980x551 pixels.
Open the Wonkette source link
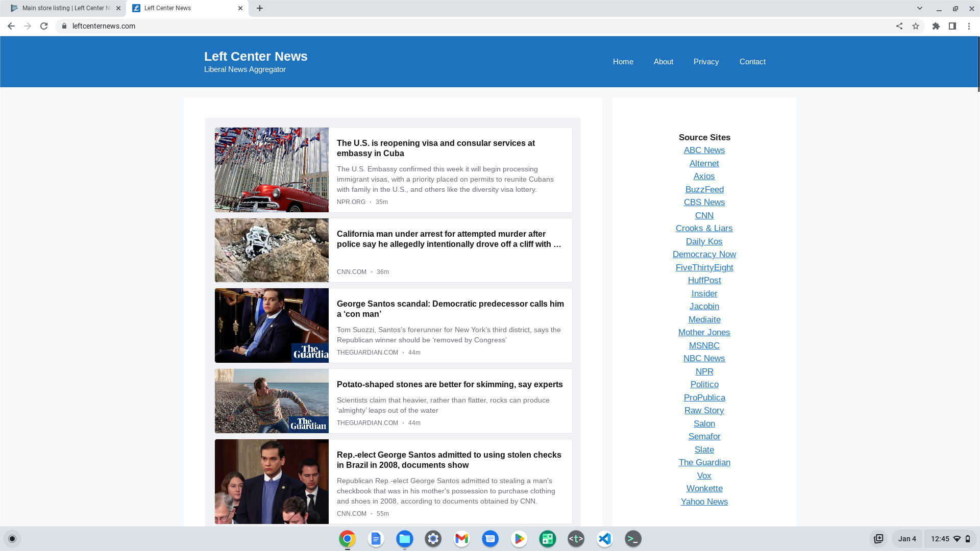coord(704,488)
